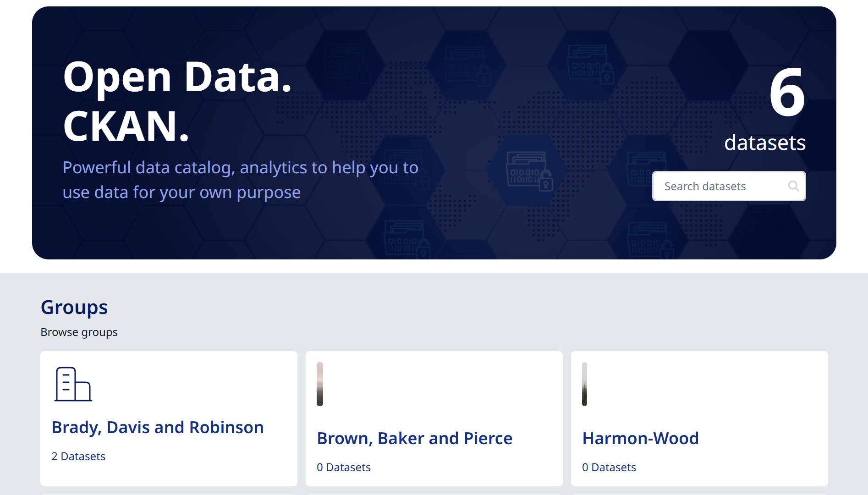Open the Brady, Davis and Robinson group
868x495 pixels.
click(158, 427)
